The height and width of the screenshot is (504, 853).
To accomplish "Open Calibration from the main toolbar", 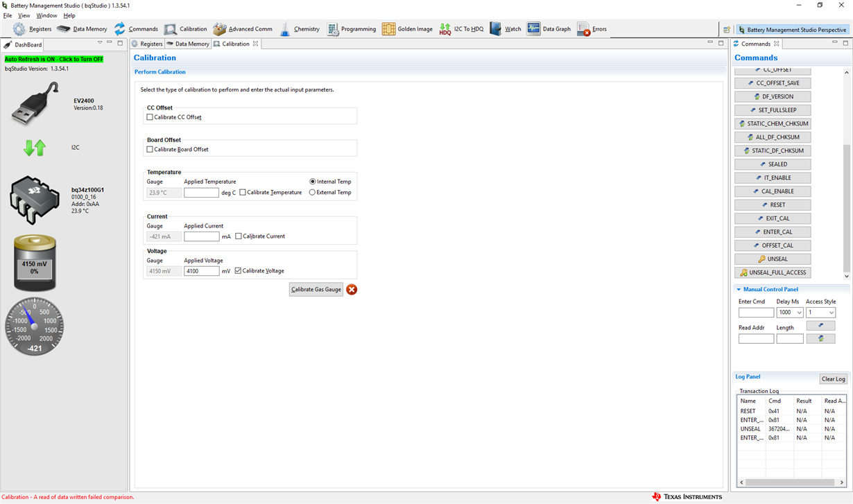I will (x=186, y=29).
